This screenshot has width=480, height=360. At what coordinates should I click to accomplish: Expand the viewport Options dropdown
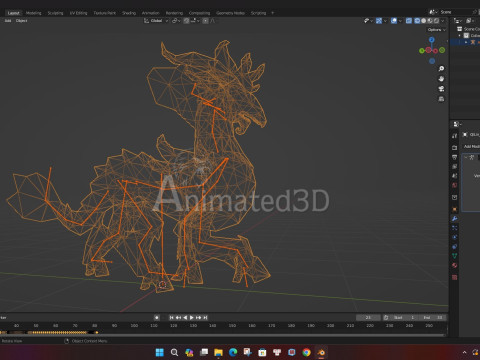[x=436, y=30]
